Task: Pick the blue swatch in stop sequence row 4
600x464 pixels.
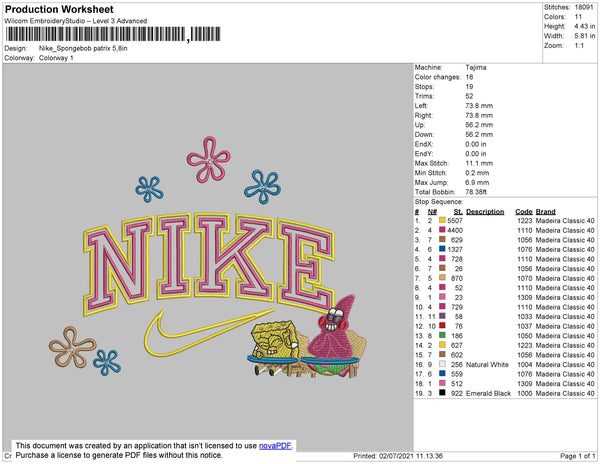Action: [442, 249]
